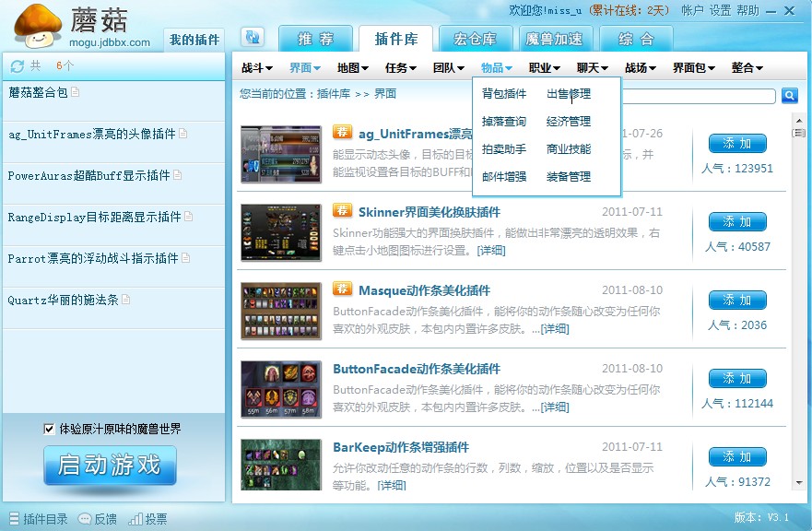Select 商业技能 from the 物品 menu
The width and height of the screenshot is (812, 531).
click(569, 149)
